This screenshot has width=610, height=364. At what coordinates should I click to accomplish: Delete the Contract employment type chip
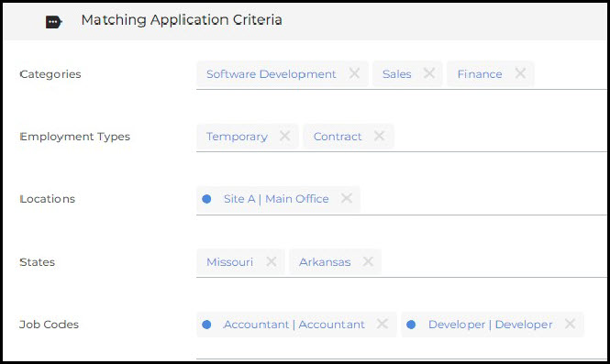(x=380, y=136)
